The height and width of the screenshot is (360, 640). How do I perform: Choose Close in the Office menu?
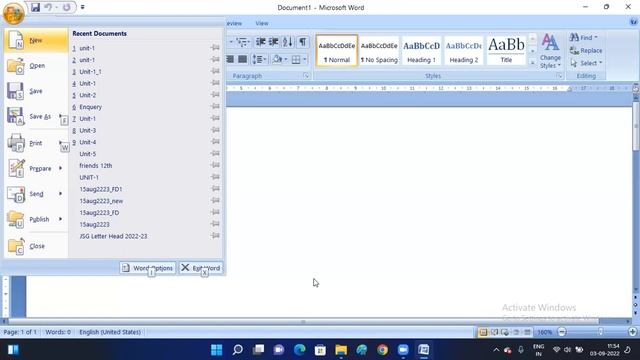click(x=36, y=246)
